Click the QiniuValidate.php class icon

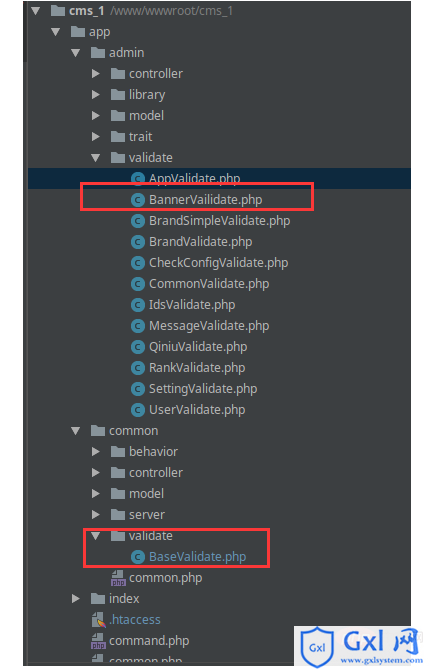tap(138, 347)
